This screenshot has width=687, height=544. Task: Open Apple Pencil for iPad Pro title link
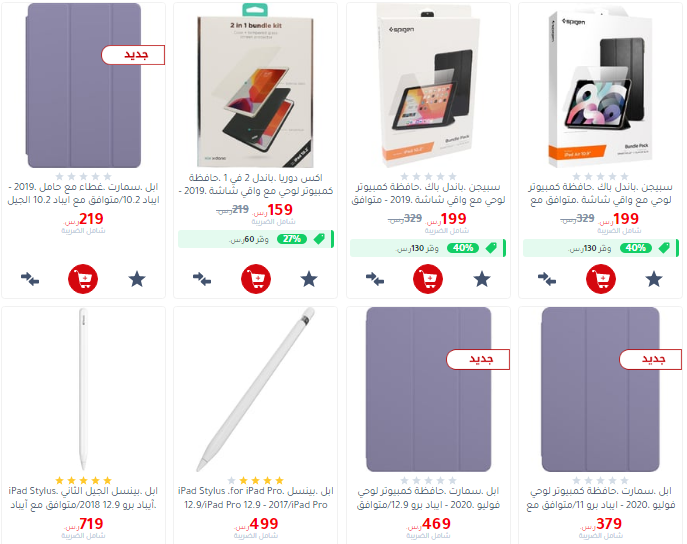pos(256,498)
